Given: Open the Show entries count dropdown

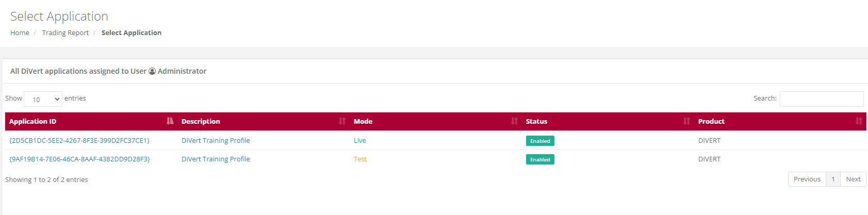Looking at the screenshot, I should point(43,99).
